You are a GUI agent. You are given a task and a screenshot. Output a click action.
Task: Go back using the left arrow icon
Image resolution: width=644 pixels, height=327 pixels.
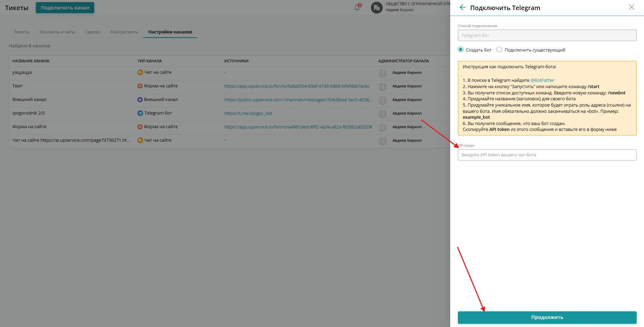coord(462,7)
